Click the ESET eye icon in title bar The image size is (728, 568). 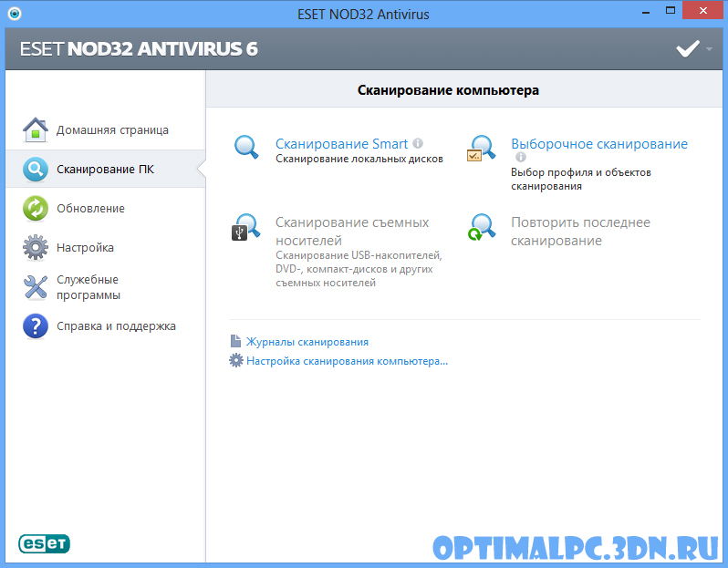pyautogui.click(x=15, y=14)
